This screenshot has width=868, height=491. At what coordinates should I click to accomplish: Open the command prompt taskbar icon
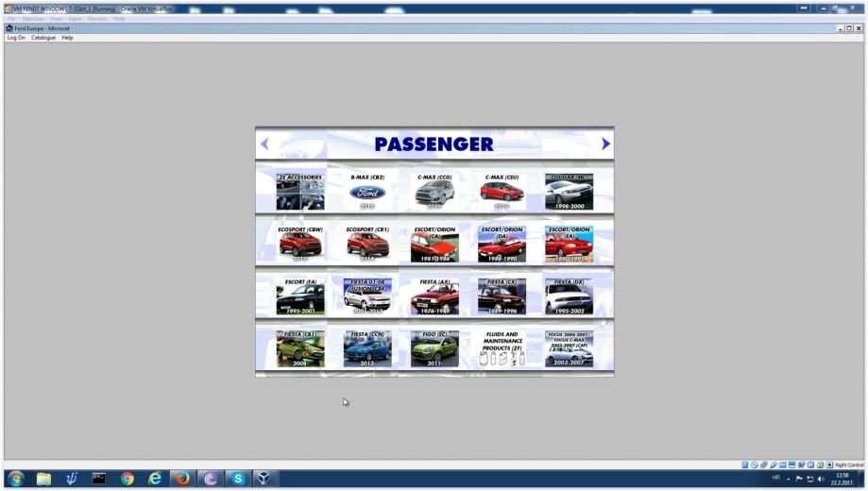(99, 479)
